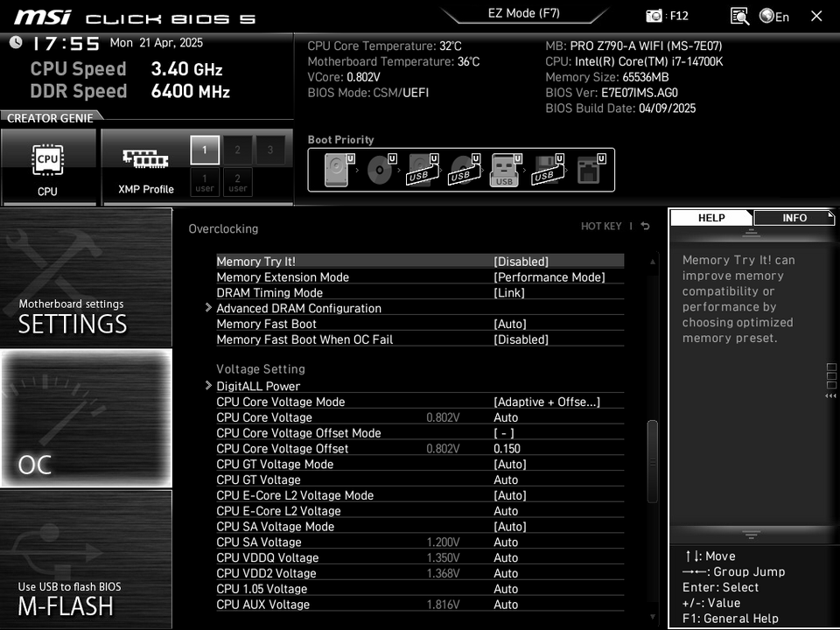
Task: Toggle the CREATOR GENIE CPU button
Action: [48, 167]
